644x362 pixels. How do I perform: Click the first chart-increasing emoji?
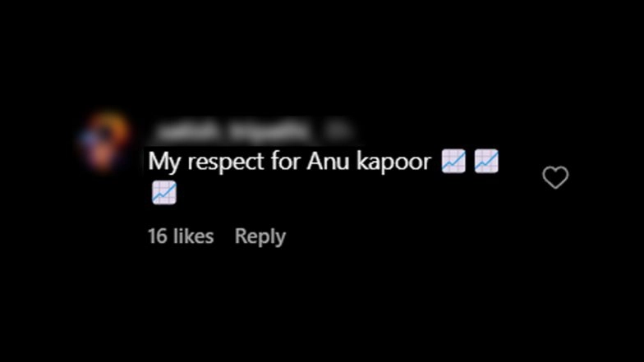(x=453, y=161)
